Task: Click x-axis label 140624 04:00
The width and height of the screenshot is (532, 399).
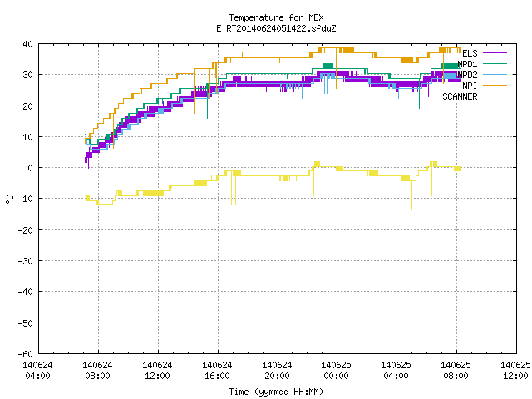Action: tap(37, 371)
